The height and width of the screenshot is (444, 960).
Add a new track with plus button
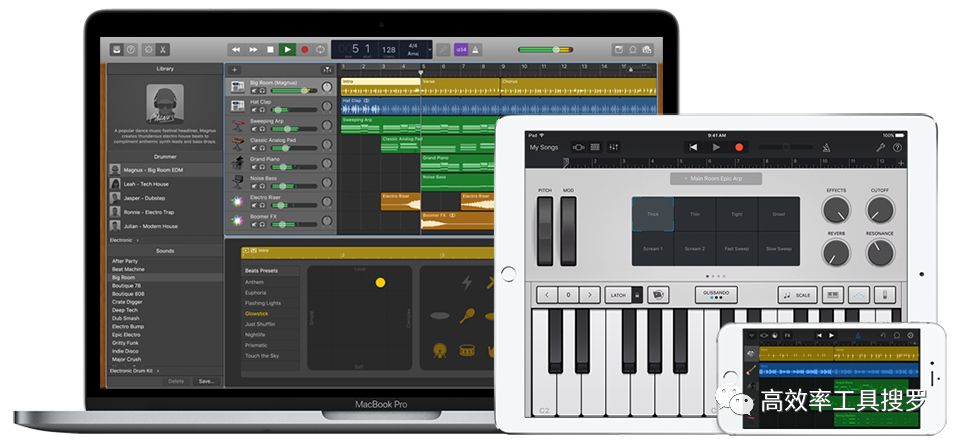pyautogui.click(x=236, y=70)
